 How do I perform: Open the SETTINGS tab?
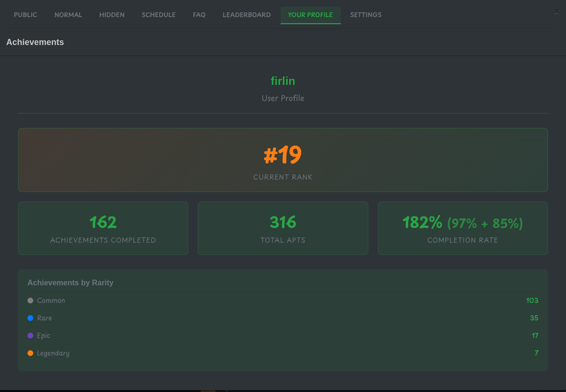tap(365, 15)
